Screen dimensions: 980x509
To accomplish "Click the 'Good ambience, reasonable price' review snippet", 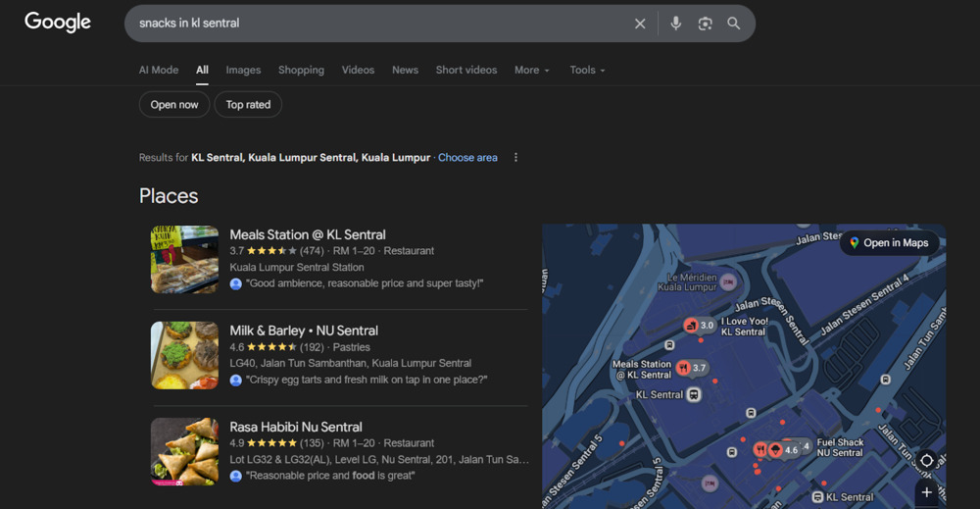I will (x=365, y=283).
